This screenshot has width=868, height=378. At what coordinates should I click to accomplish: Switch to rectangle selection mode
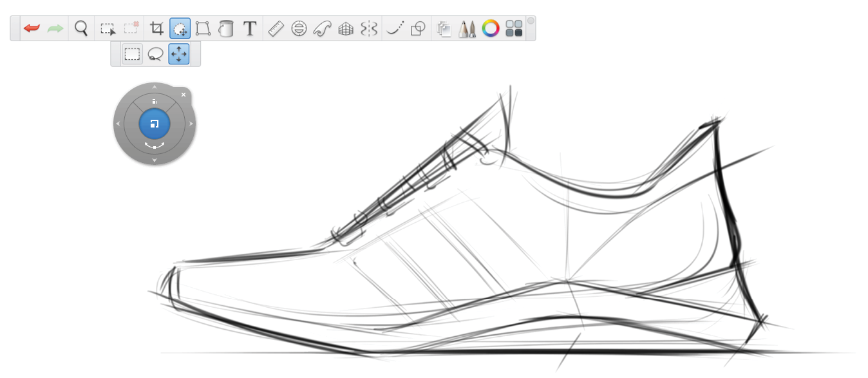(132, 54)
